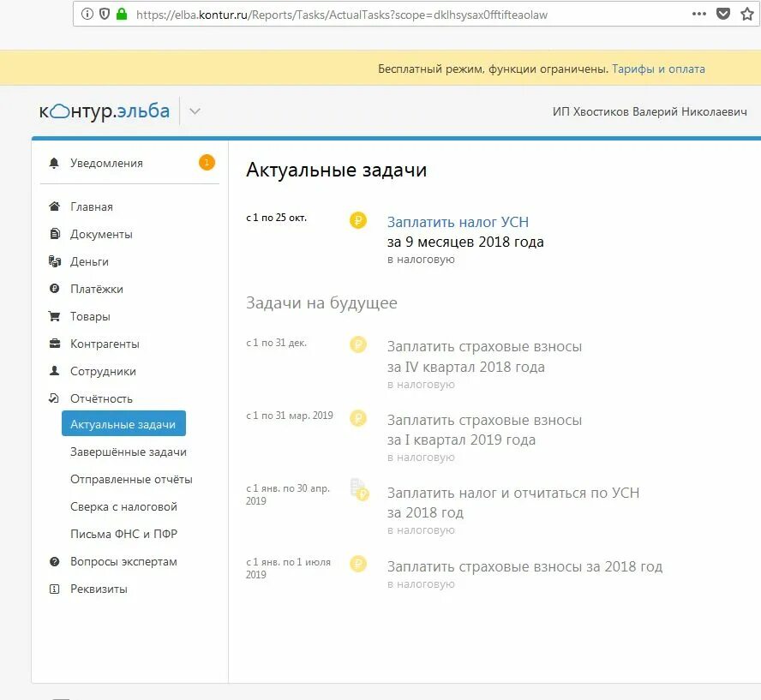Open the Контрагенты section
This screenshot has height=700, width=761.
point(105,344)
